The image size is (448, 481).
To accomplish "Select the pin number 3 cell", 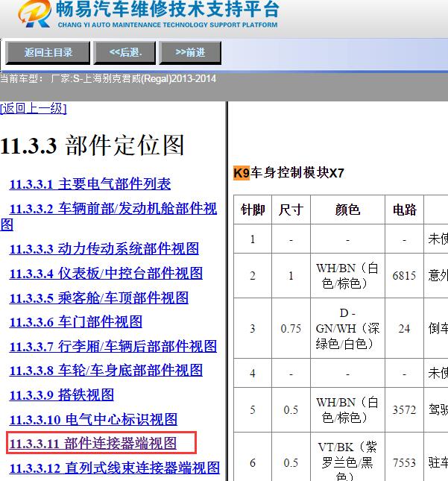I will click(253, 328).
